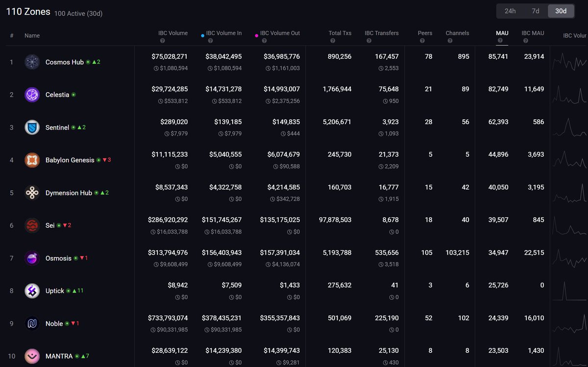Image resolution: width=588 pixels, height=367 pixels.
Task: Click the Cosmos Hub logo icon
Action: (x=32, y=62)
